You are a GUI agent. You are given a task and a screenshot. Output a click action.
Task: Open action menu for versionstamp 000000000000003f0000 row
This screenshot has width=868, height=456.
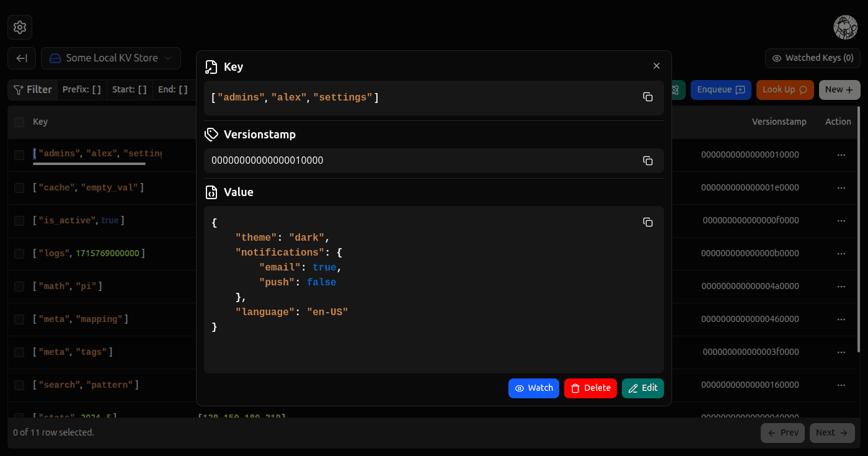coord(841,352)
